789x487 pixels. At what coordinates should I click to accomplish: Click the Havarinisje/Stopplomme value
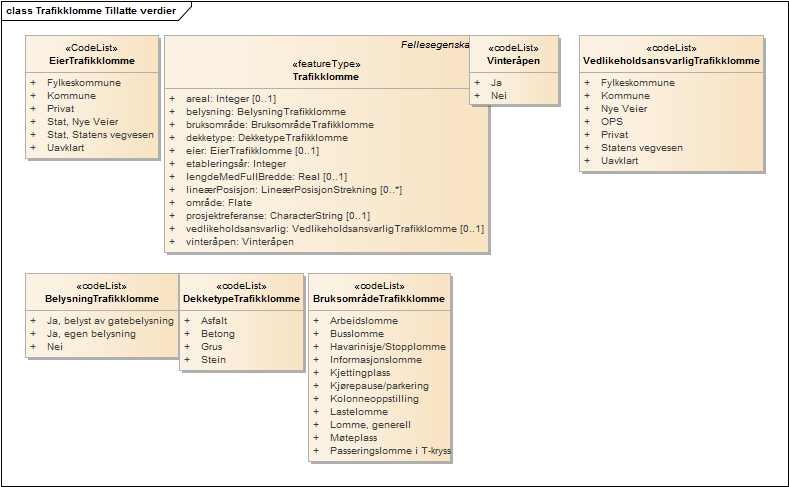coord(389,347)
